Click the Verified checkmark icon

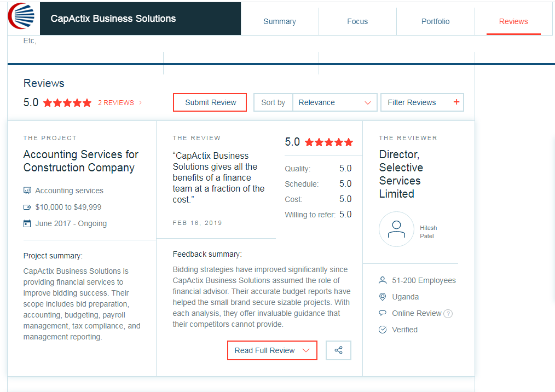tap(383, 330)
